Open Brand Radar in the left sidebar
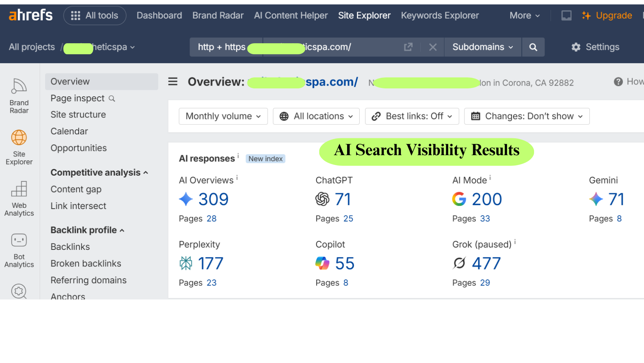The height and width of the screenshot is (363, 644). [x=19, y=96]
